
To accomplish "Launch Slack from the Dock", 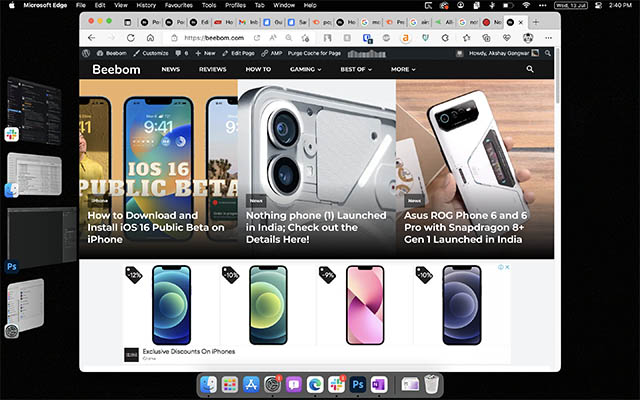I will pos(336,384).
